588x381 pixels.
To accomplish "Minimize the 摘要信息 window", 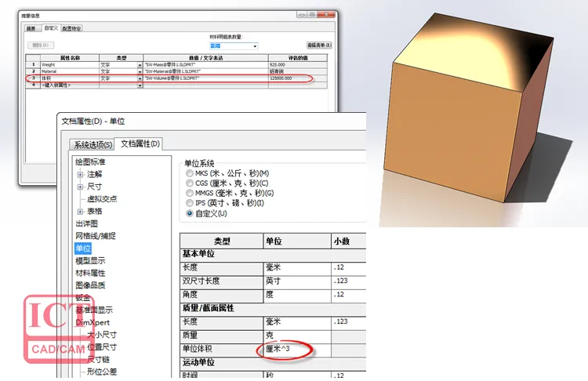I will coord(302,14).
